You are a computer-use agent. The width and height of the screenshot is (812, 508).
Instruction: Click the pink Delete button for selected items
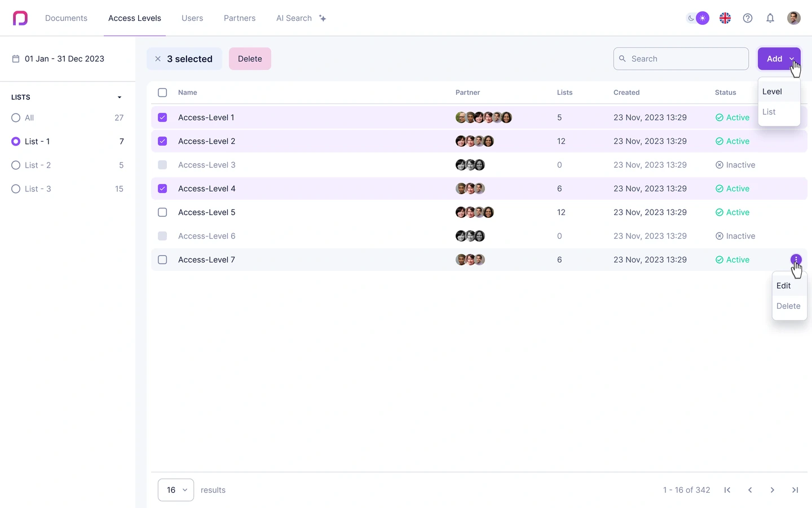250,59
